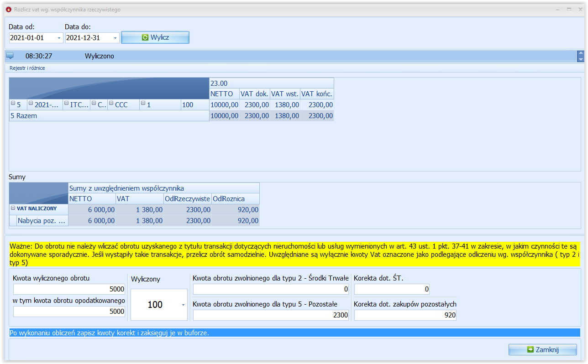Viewport: 588px width, 364px height.
Task: Click the Kwota wyliczonego obrotu field
Action: coord(69,289)
